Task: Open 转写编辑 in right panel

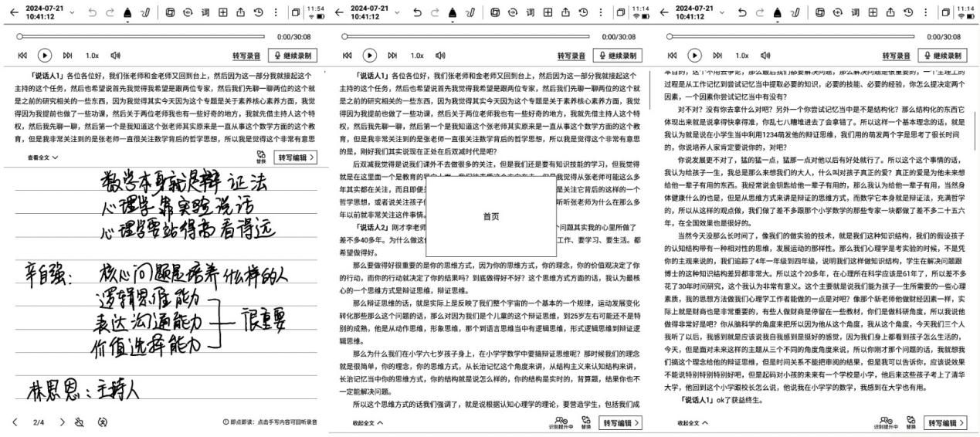Action: point(947,422)
